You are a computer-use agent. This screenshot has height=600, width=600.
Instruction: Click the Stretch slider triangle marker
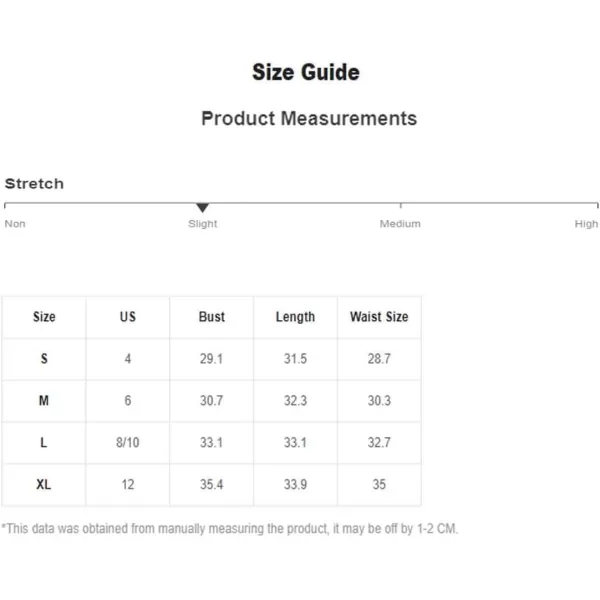[202, 207]
